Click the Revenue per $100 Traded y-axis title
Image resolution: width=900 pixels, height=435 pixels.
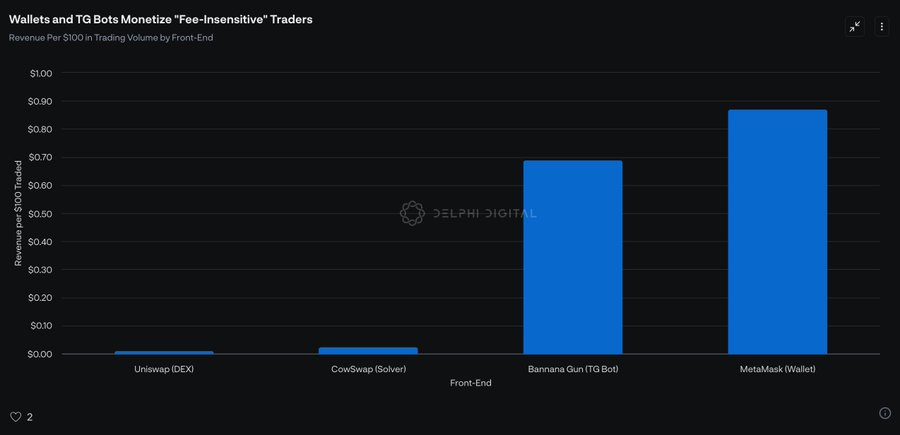point(18,213)
